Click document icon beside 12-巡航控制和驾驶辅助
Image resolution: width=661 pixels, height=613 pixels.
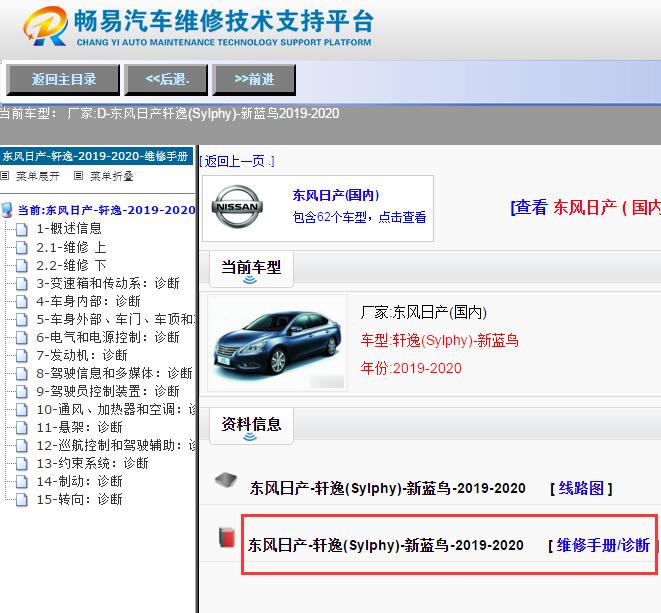pyautogui.click(x=21, y=446)
